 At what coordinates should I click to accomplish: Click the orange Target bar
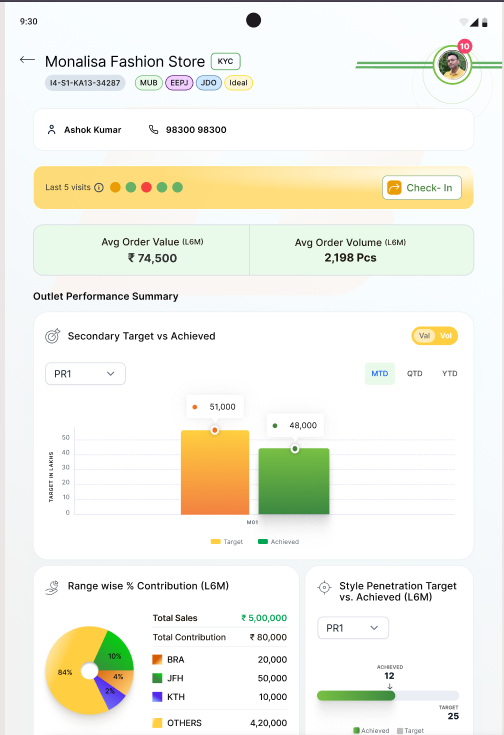pyautogui.click(x=215, y=472)
